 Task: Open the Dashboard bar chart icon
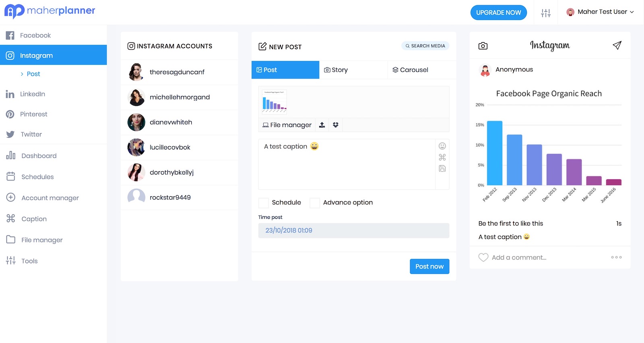pos(11,156)
